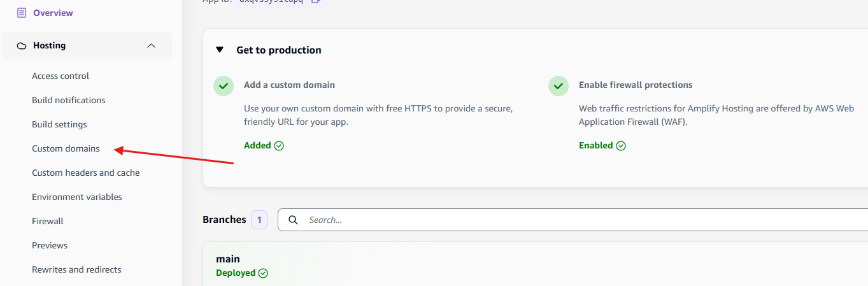The image size is (868, 286).
Task: Click the green check beside Add a custom domain
Action: (223, 85)
